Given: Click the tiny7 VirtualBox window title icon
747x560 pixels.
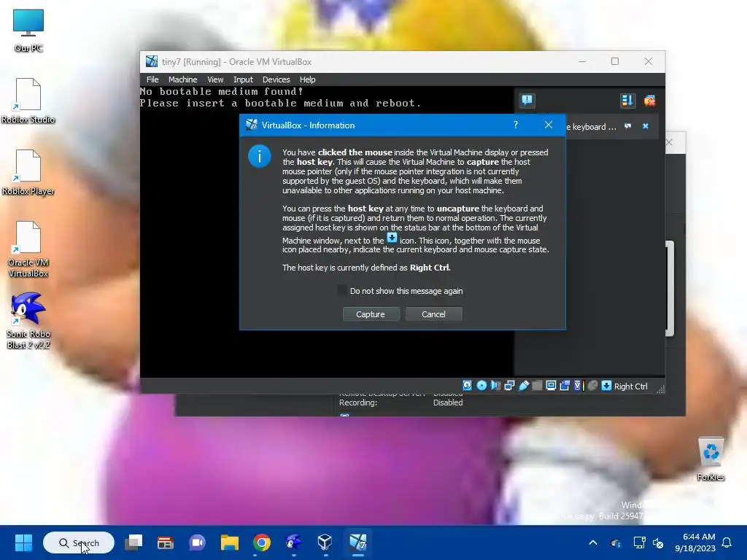Looking at the screenshot, I should coord(152,61).
